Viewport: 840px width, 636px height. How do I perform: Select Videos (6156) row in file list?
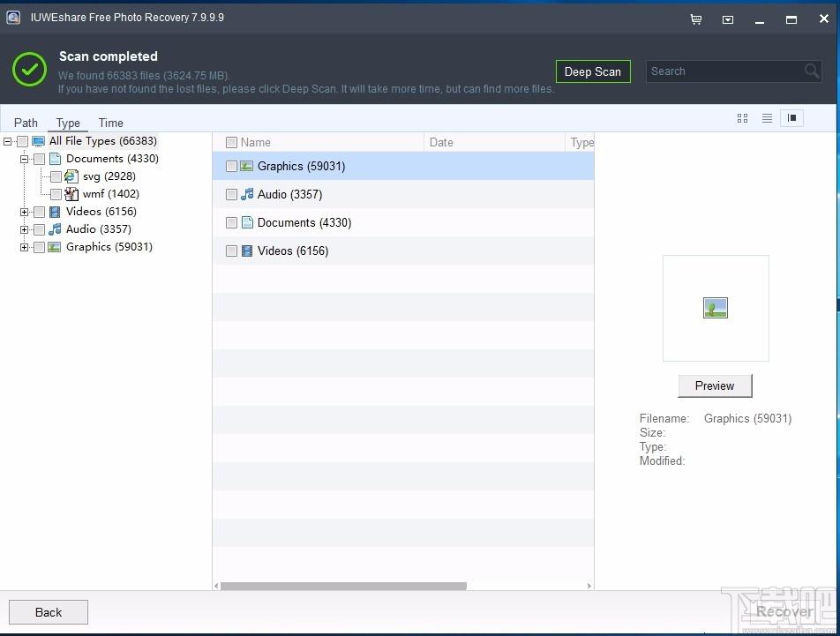coord(403,251)
